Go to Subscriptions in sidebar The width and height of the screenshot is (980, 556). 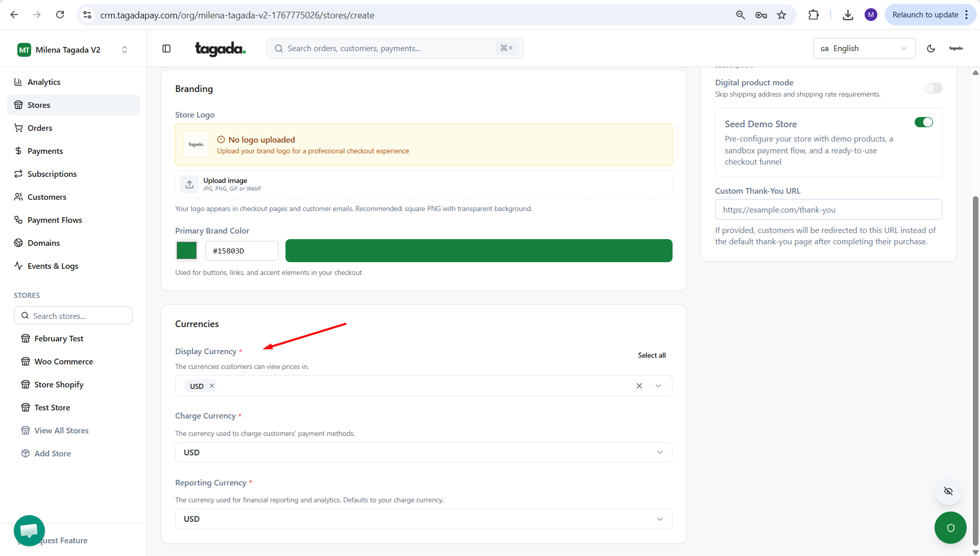coord(52,174)
